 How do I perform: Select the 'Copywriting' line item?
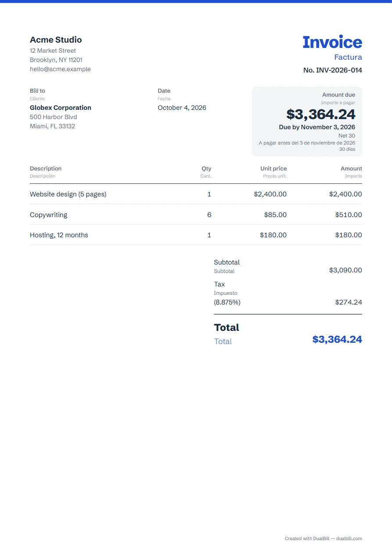[x=49, y=215]
